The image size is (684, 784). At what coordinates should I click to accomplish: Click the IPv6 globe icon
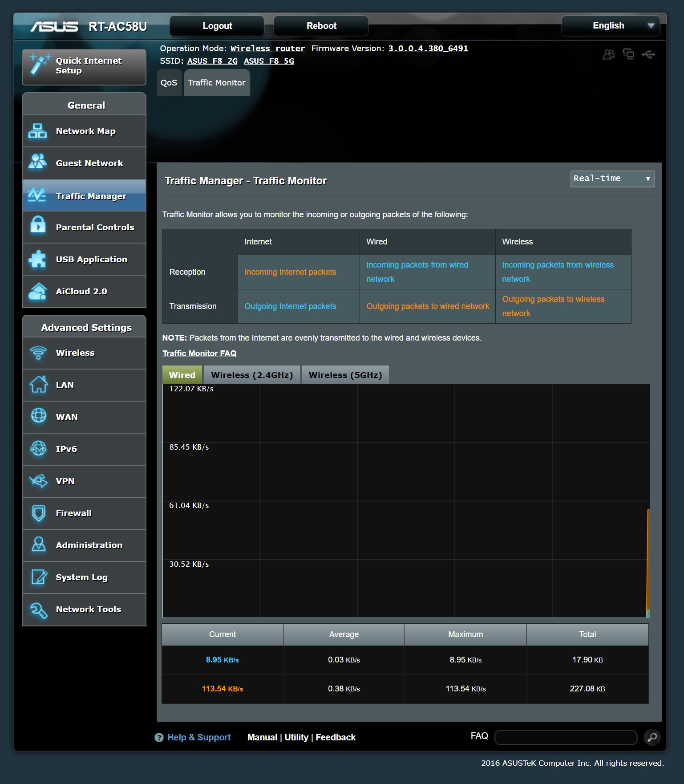(x=39, y=448)
